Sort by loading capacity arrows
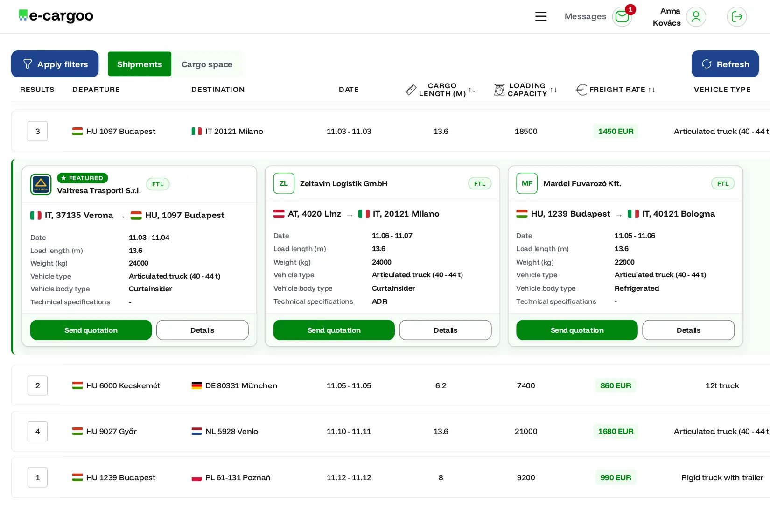This screenshot has height=532, width=770. tap(553, 90)
